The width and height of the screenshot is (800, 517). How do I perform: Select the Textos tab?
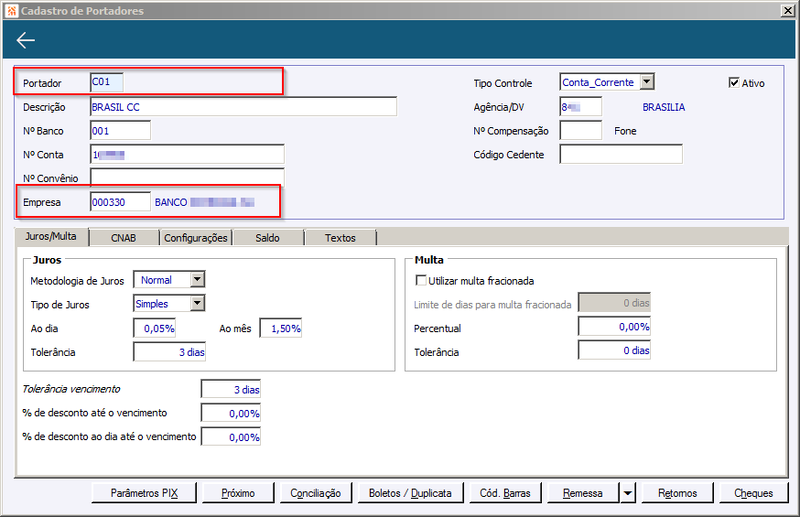[340, 238]
